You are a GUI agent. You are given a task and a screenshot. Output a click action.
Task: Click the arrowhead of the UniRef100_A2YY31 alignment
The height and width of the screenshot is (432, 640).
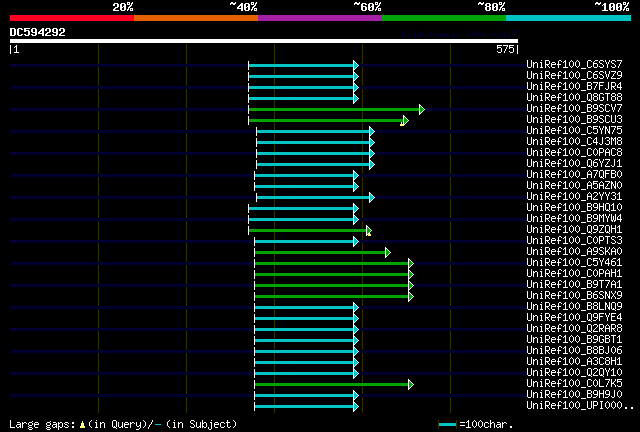click(x=372, y=198)
